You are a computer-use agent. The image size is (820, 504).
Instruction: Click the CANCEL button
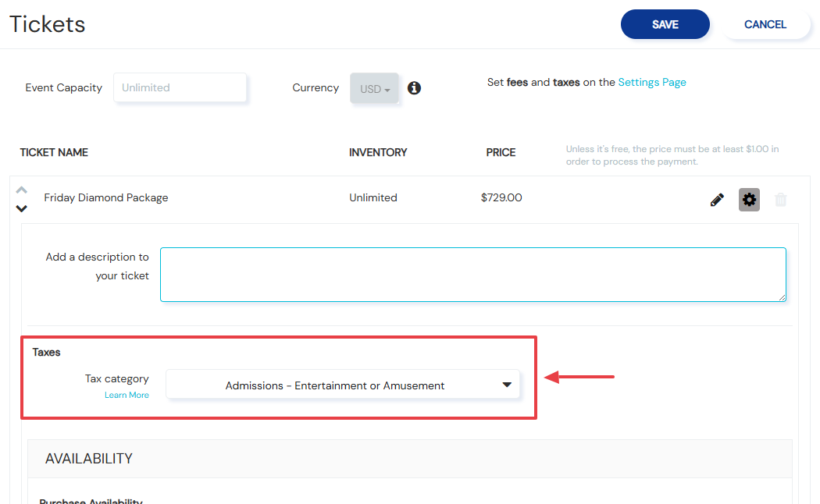tap(765, 24)
